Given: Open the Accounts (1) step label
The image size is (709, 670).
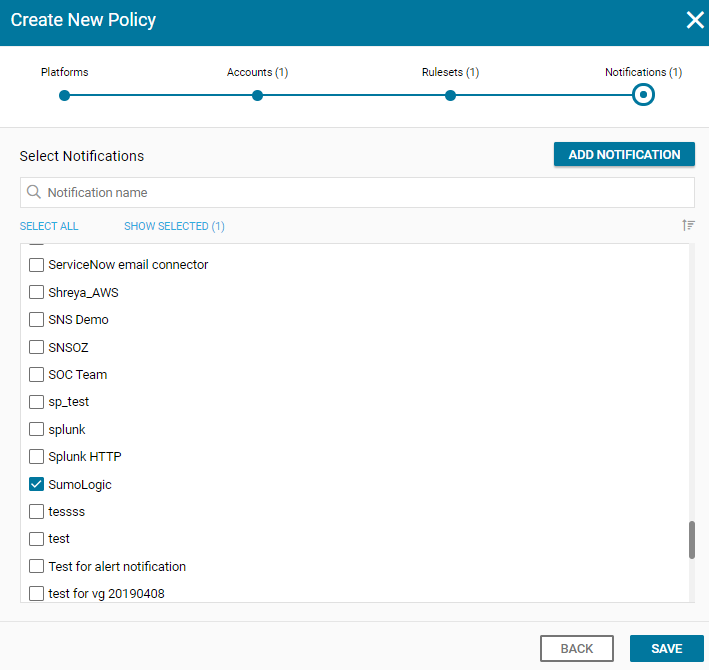Looking at the screenshot, I should pos(257,72).
